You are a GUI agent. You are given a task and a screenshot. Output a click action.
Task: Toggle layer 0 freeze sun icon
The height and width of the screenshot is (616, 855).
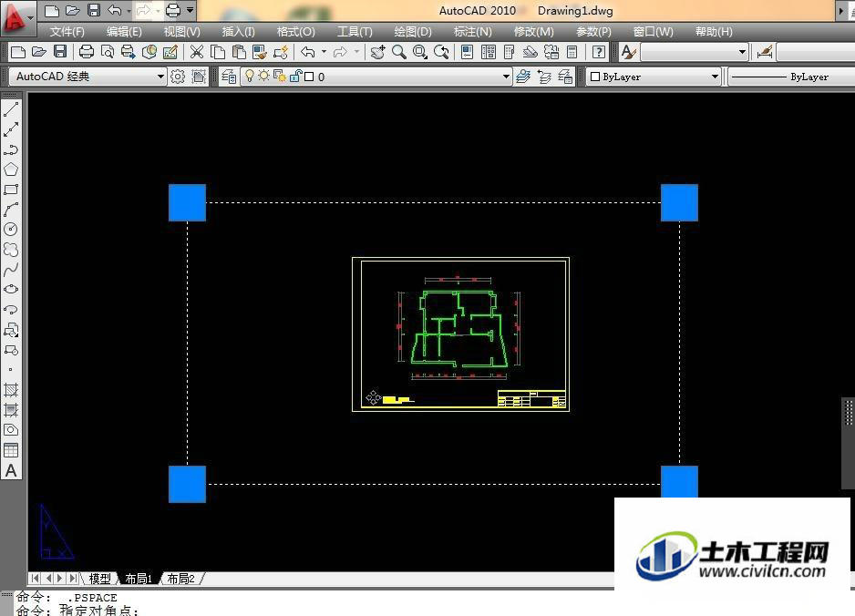pyautogui.click(x=264, y=77)
